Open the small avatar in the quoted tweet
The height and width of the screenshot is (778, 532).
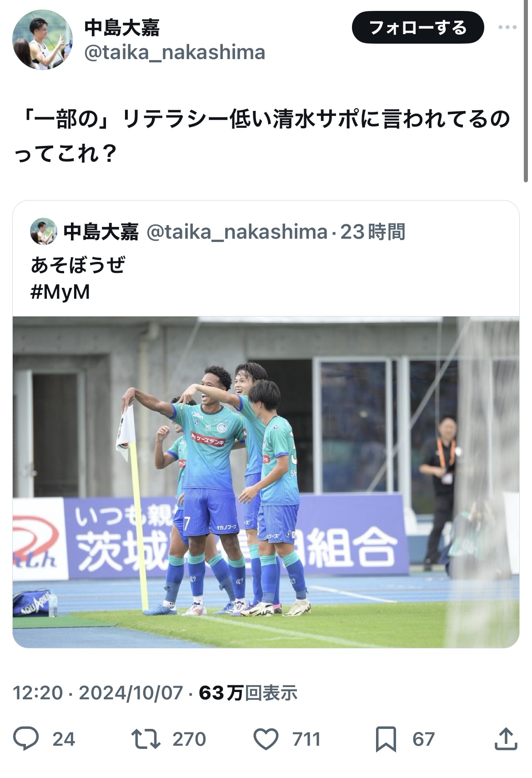[43, 231]
